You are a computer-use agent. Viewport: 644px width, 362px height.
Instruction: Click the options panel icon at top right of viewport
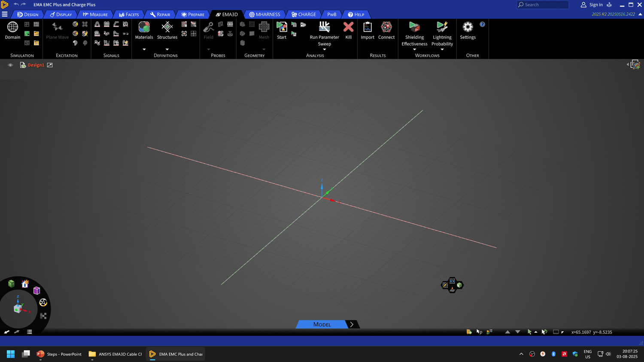click(635, 65)
